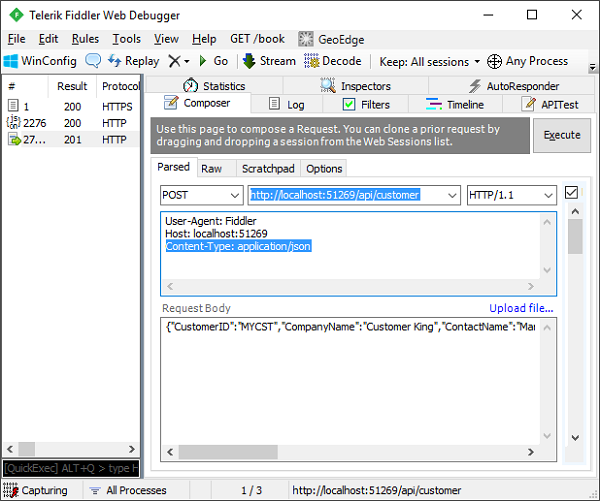Click session list scroll right arrow
Image resolution: width=600 pixels, height=501 pixels.
point(132,449)
